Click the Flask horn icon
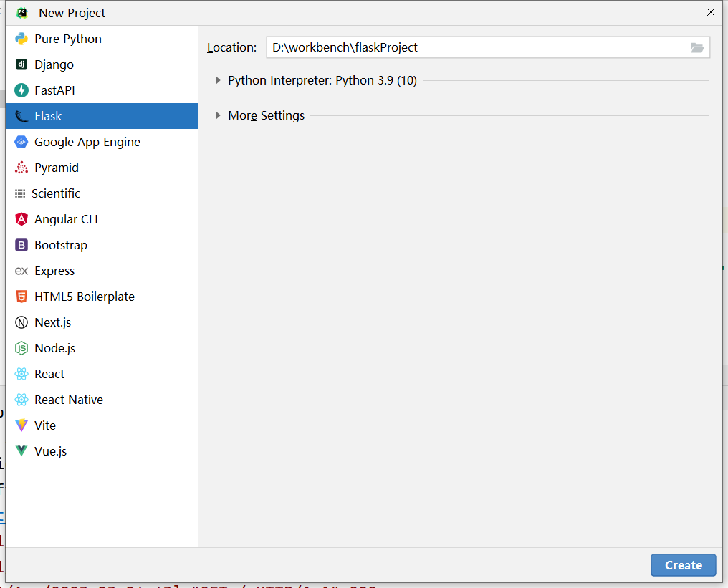 pos(21,116)
